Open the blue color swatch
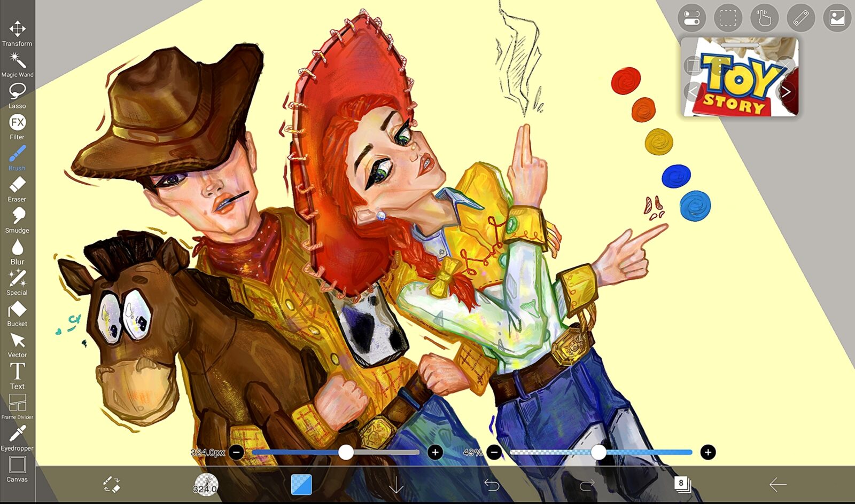Image resolution: width=855 pixels, height=504 pixels. click(x=301, y=485)
